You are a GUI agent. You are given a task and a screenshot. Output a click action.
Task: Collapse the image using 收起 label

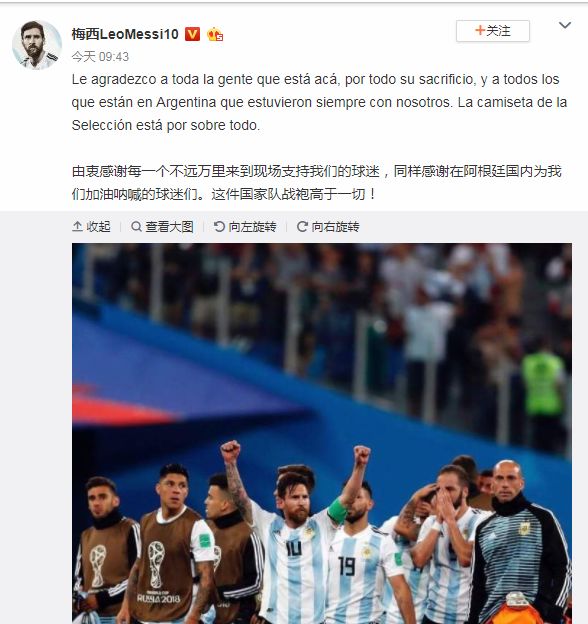pyautogui.click(x=98, y=227)
